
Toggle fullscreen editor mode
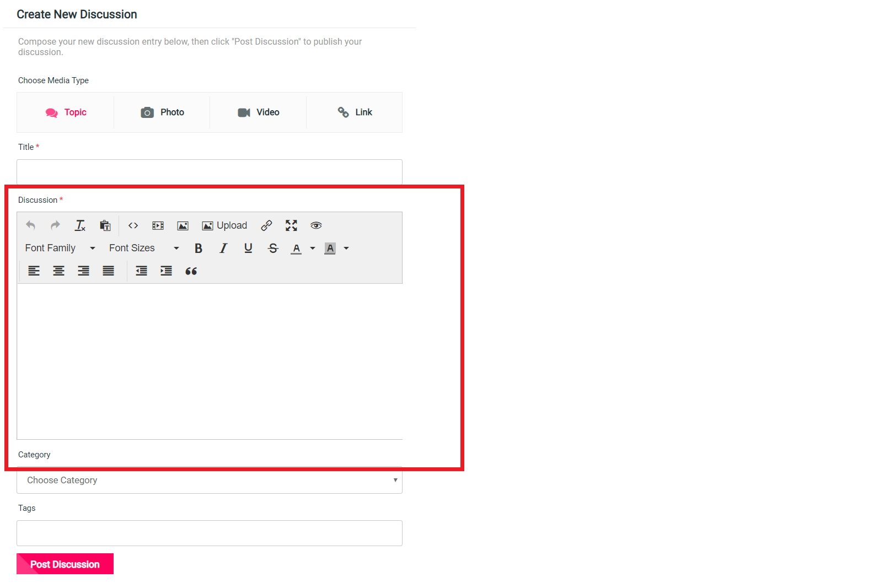coord(291,225)
